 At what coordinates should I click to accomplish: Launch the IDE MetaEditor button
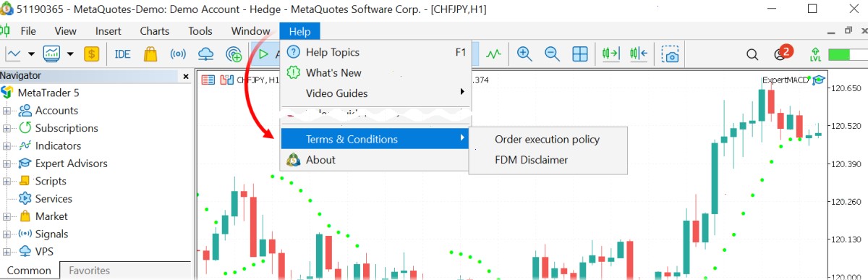tap(122, 54)
